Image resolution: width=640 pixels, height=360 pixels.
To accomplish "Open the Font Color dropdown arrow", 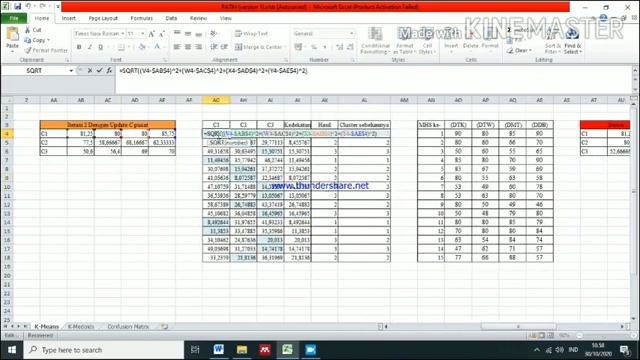I will (x=163, y=47).
